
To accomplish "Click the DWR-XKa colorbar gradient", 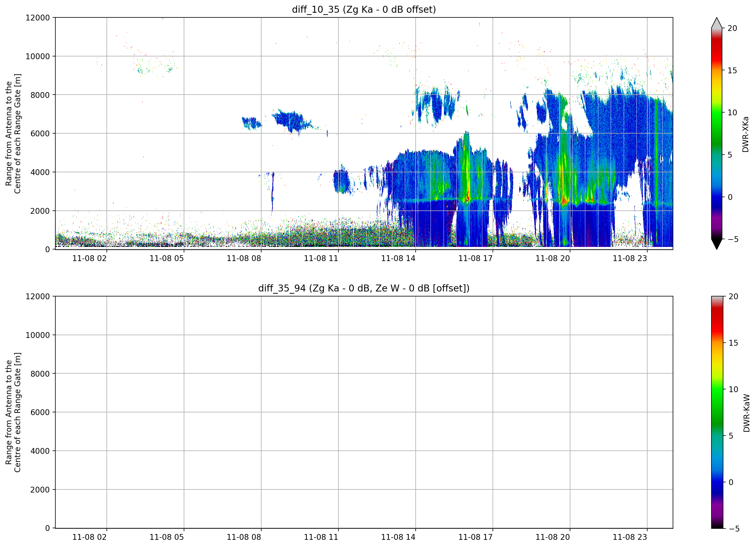I will 716,133.
